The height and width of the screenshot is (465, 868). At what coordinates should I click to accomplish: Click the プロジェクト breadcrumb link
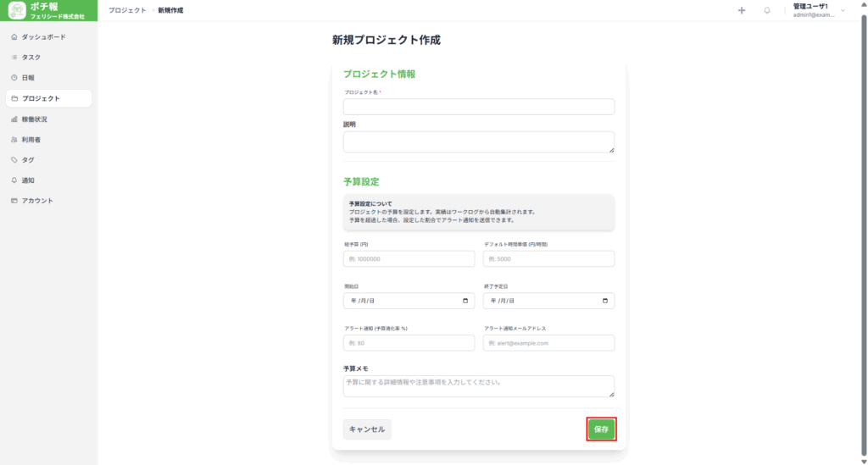127,10
